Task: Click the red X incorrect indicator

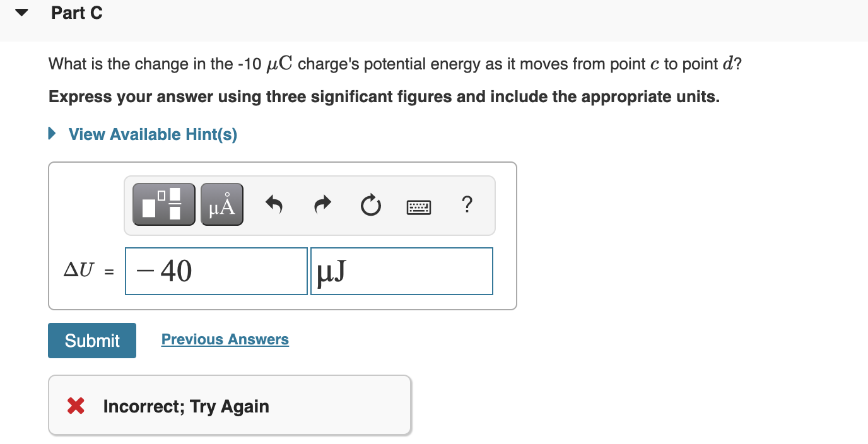Action: click(x=75, y=406)
